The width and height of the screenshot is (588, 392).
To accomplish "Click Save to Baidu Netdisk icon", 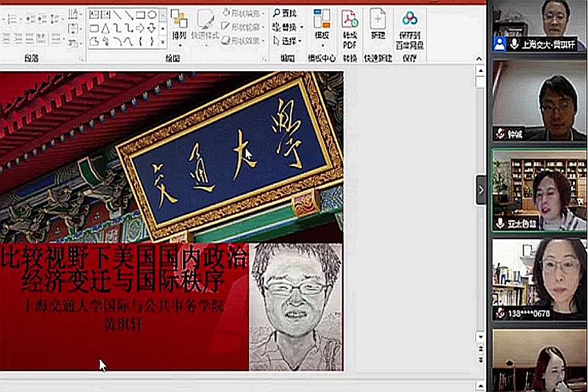I will [x=410, y=20].
